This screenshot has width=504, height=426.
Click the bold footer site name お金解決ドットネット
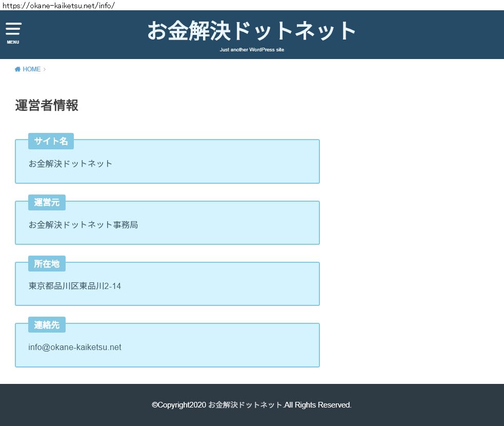tap(245, 405)
